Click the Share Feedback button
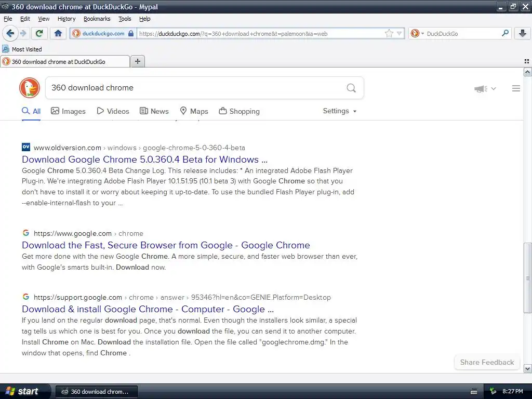The width and height of the screenshot is (532, 399). [487, 362]
